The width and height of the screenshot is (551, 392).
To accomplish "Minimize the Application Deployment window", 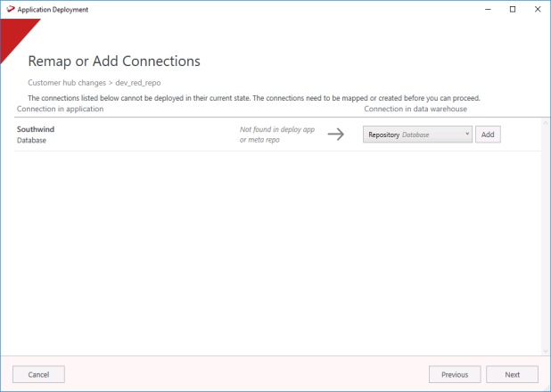I will 487,9.
